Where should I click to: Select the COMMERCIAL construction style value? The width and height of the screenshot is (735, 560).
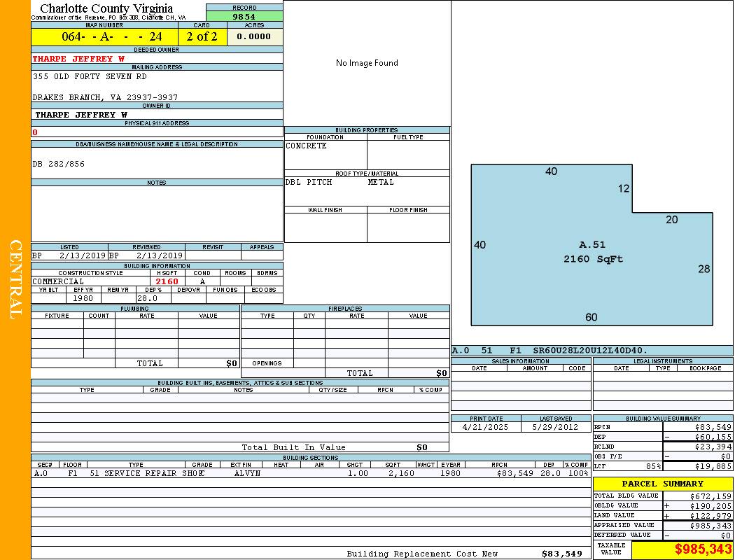[x=58, y=281]
